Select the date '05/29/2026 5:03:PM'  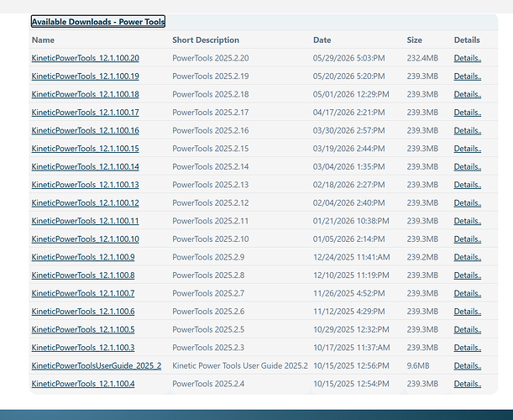[349, 58]
